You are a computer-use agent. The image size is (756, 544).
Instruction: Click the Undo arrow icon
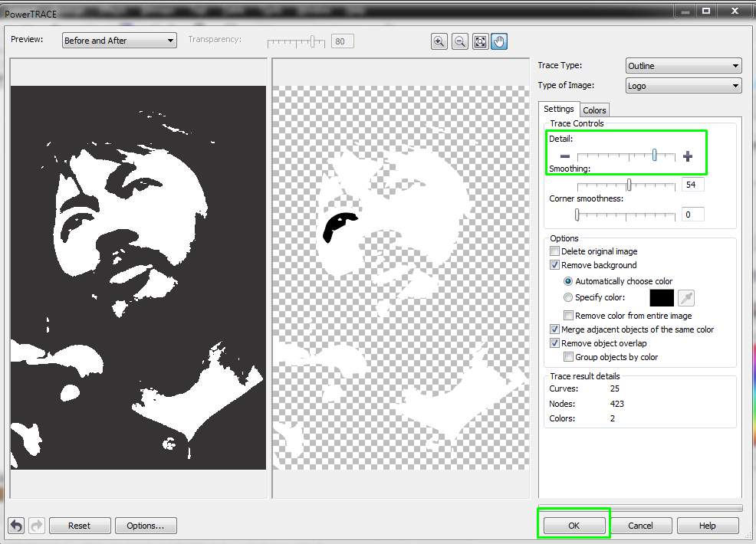(x=16, y=525)
